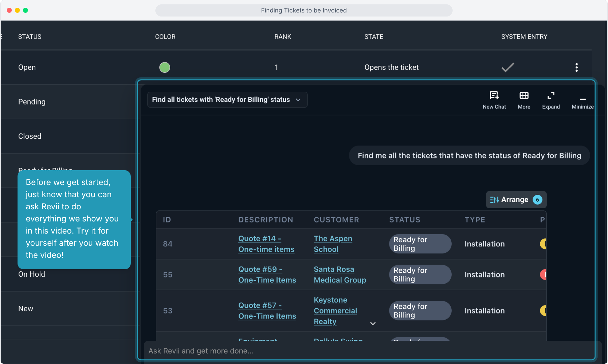Screen dimensions: 608x364
Task: Open Keystone Commercial Realty customer link
Action: 335,311
